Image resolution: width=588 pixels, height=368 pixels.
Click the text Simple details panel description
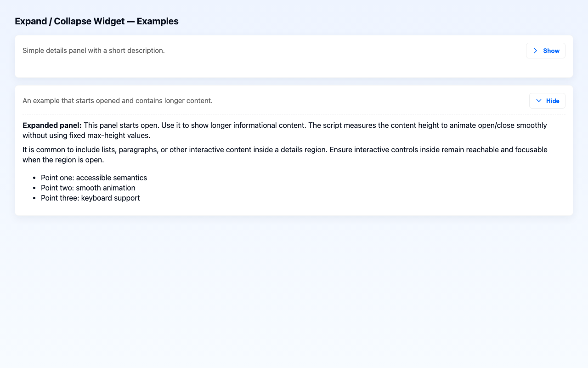click(x=94, y=51)
